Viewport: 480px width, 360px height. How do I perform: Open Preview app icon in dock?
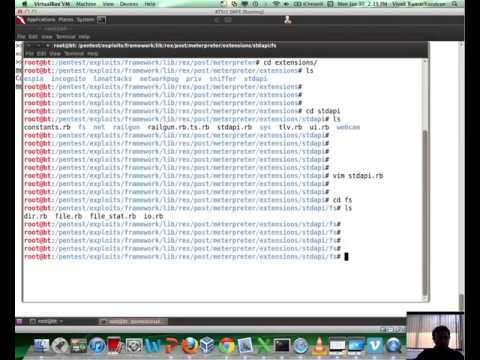[x=245, y=346]
